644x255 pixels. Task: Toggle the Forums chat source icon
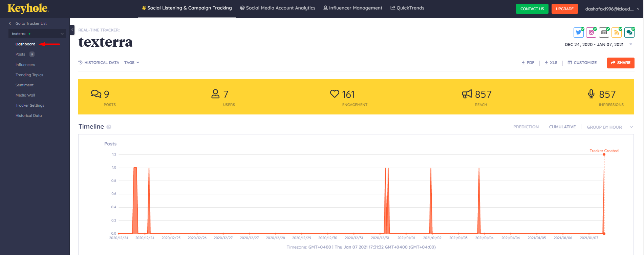tap(629, 33)
